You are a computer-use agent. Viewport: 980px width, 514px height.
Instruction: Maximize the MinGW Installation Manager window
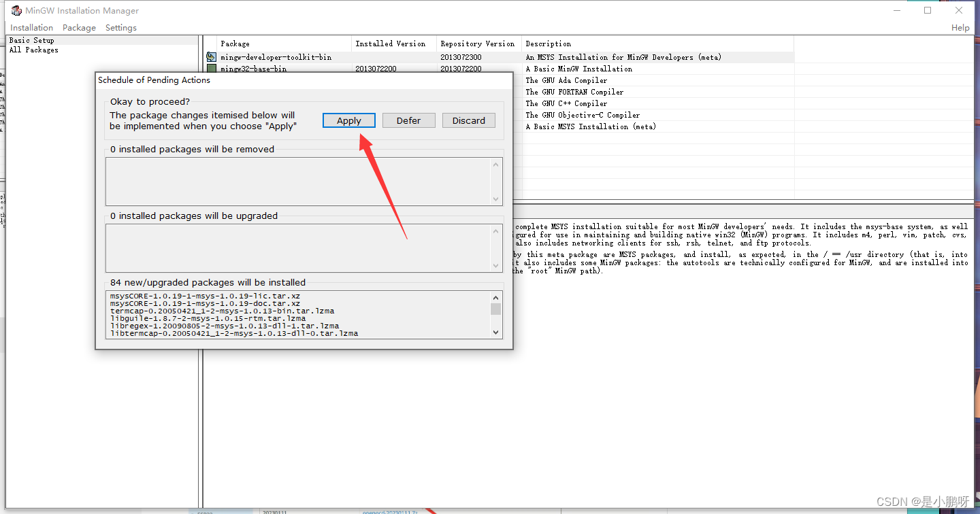(x=928, y=10)
